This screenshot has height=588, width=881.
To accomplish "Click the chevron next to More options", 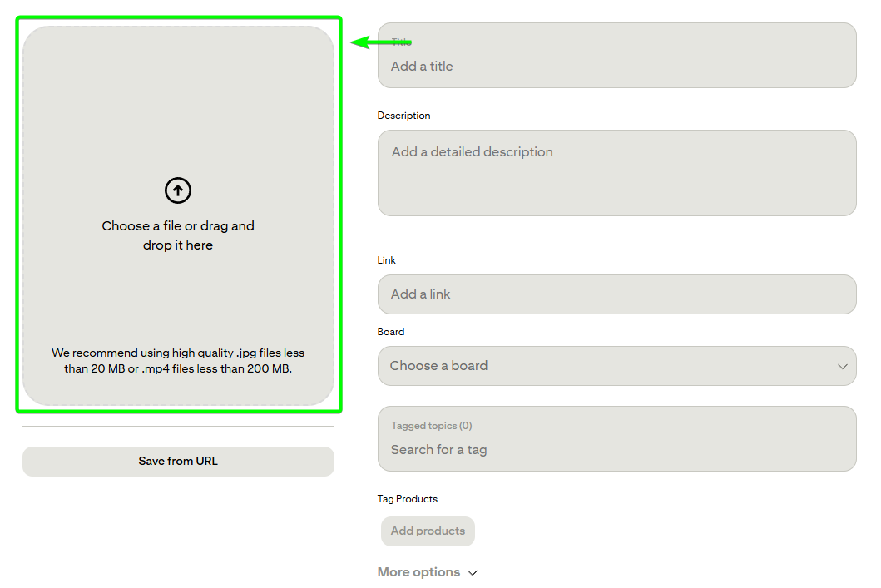I will click(x=473, y=573).
